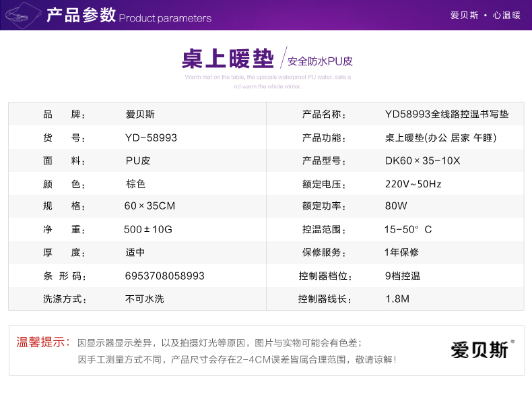Click the 爱贝斯 · 心温暖 slogan in the header
The image size is (532, 399).
pyautogui.click(x=485, y=16)
